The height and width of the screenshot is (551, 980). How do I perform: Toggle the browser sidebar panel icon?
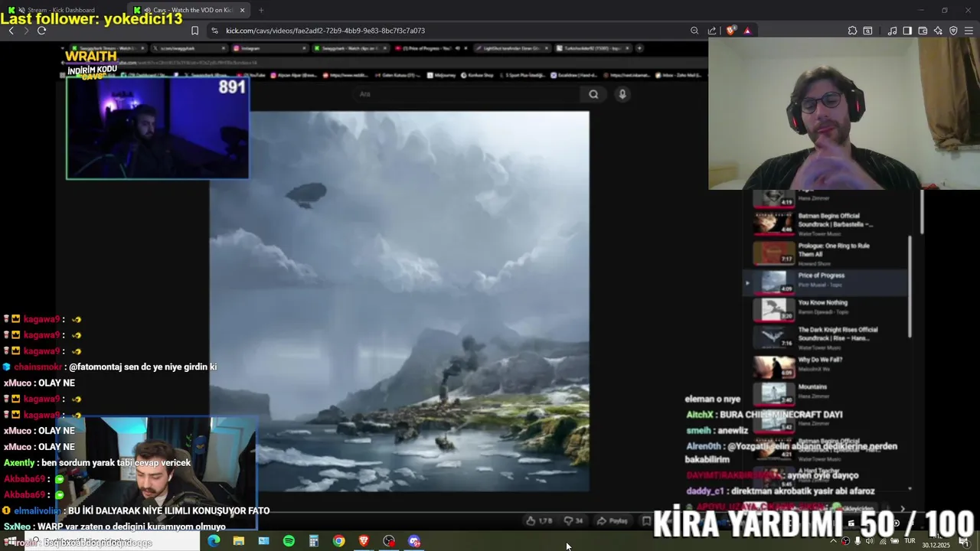click(x=907, y=31)
